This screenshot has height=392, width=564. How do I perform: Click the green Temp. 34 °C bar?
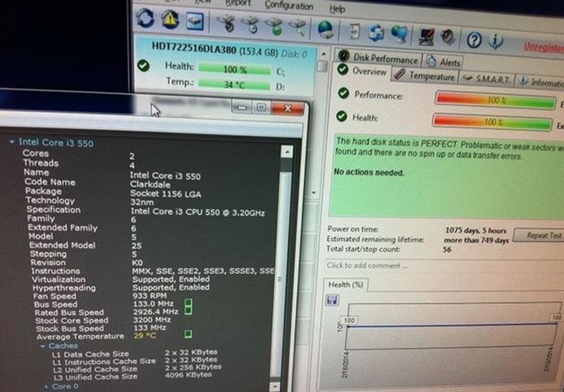click(x=234, y=85)
